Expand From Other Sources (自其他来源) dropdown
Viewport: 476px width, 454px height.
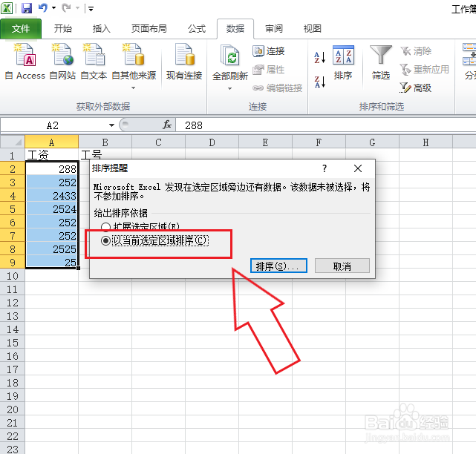point(133,88)
